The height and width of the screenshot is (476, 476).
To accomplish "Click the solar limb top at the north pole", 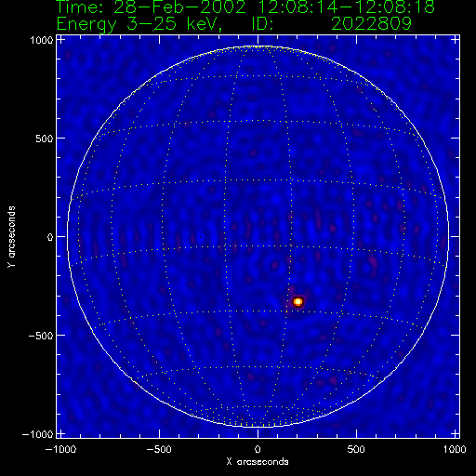I will [x=258, y=46].
